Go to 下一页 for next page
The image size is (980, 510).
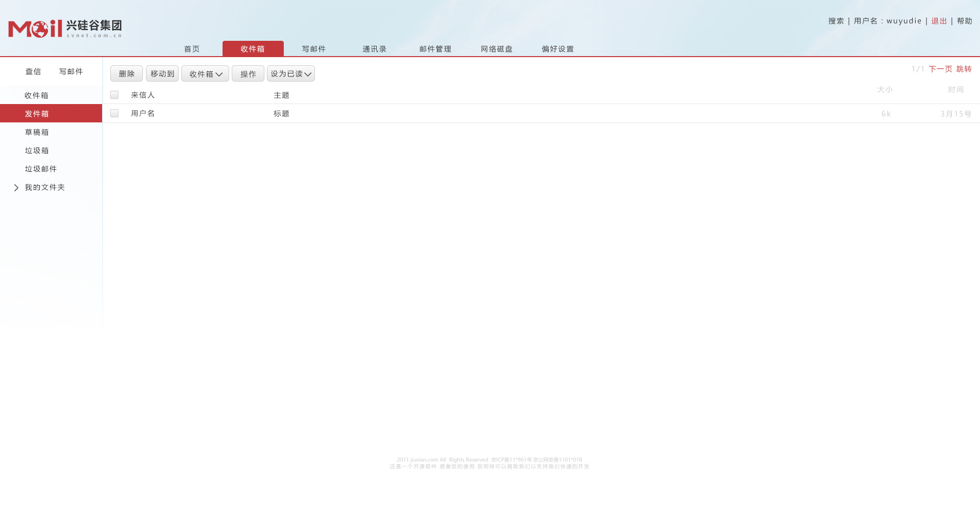pos(940,69)
